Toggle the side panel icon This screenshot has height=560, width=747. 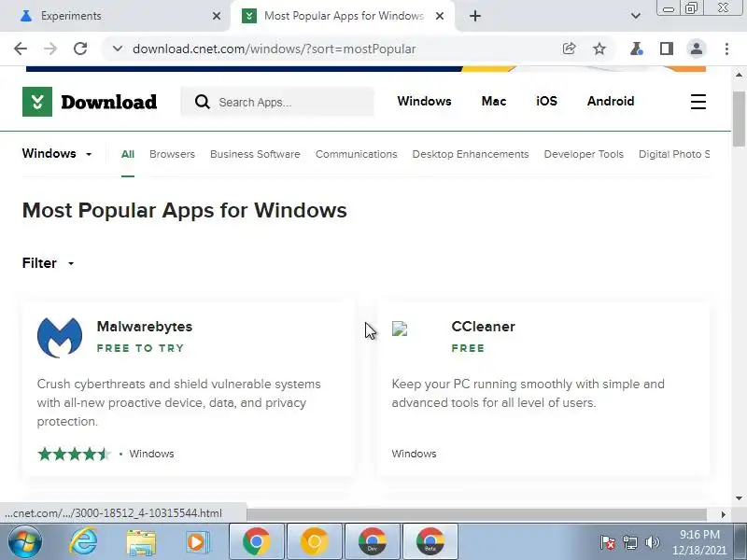tap(667, 49)
